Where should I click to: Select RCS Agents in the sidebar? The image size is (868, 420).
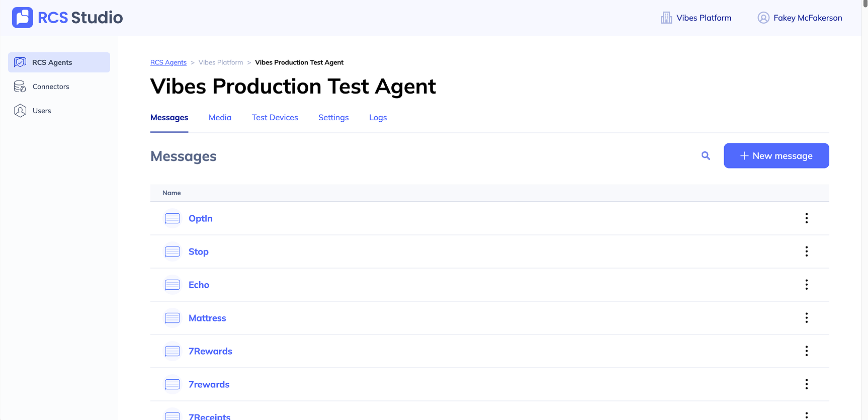tap(59, 62)
